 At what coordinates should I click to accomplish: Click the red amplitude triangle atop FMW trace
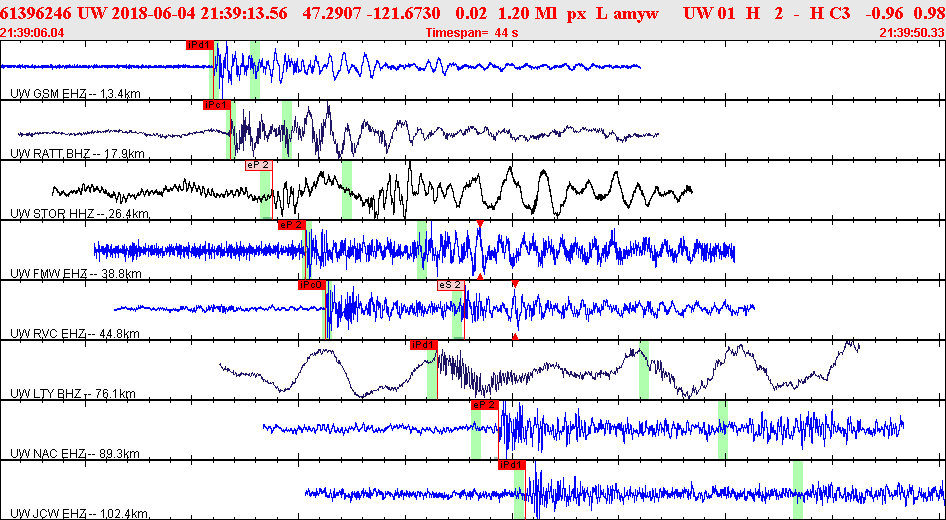click(x=480, y=224)
